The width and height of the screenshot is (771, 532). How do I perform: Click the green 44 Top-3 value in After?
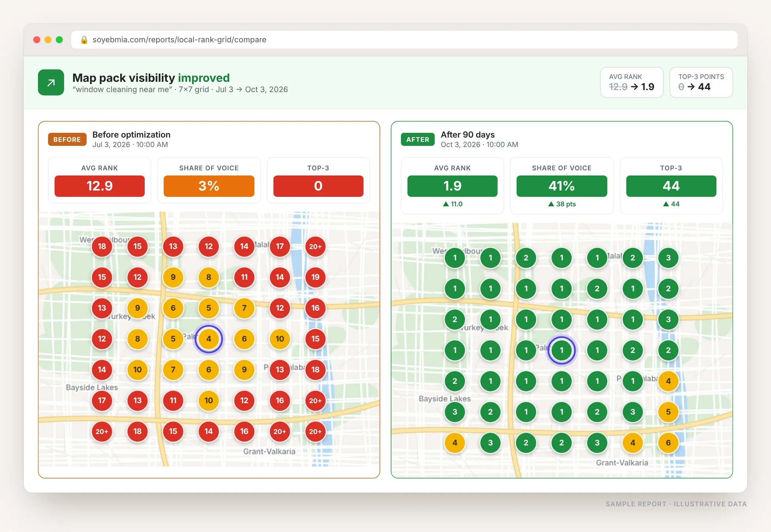point(671,186)
